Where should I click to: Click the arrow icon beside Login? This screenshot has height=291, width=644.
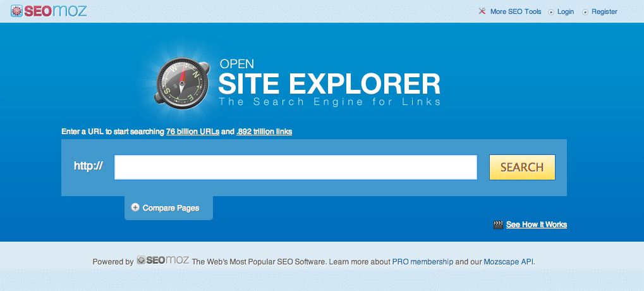tap(551, 12)
